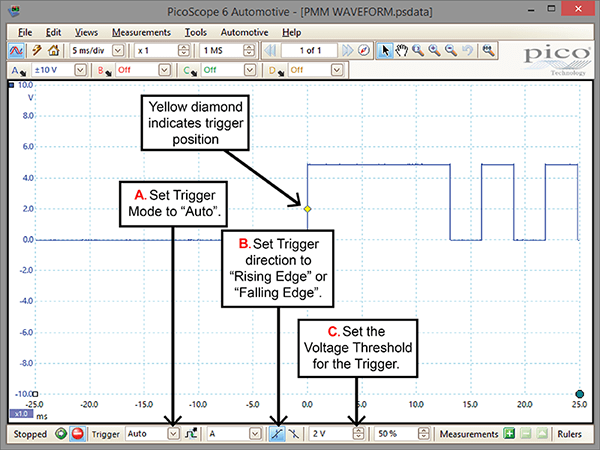Image resolution: width=600 pixels, height=450 pixels.
Task: Click the yellow diamond trigger marker
Action: coord(307,209)
